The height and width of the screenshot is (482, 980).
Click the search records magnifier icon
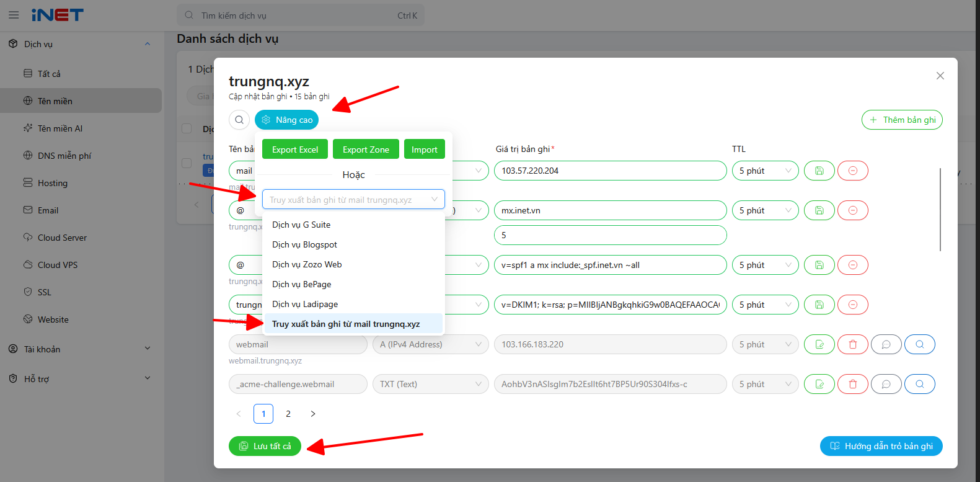[x=239, y=120]
